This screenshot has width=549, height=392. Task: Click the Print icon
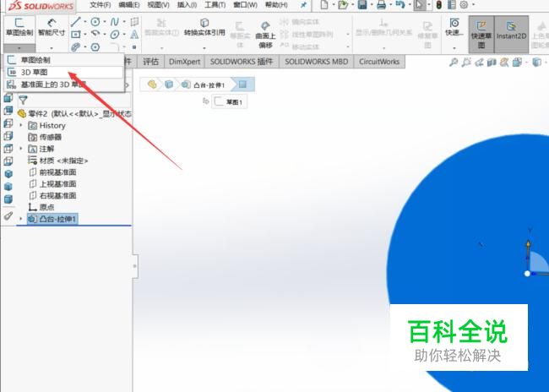coord(381,5)
